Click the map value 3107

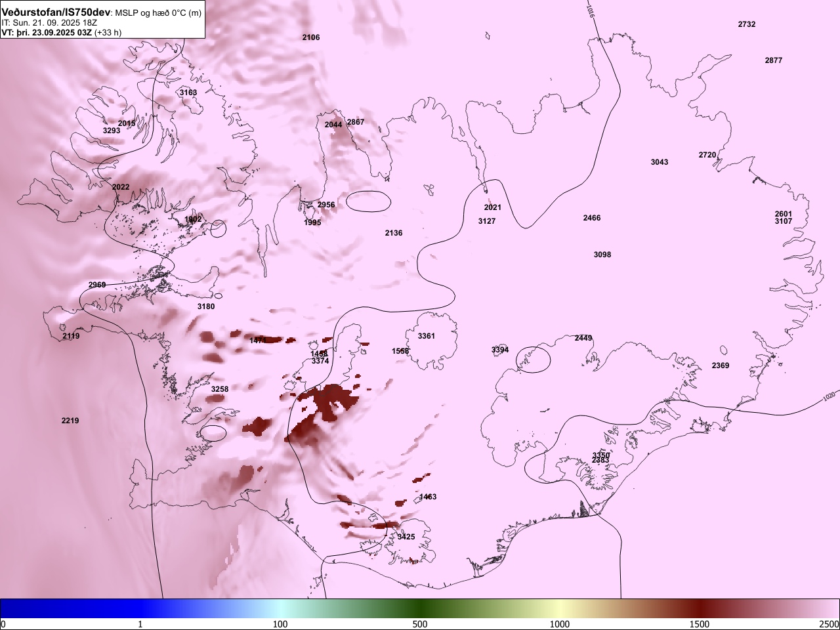click(784, 221)
